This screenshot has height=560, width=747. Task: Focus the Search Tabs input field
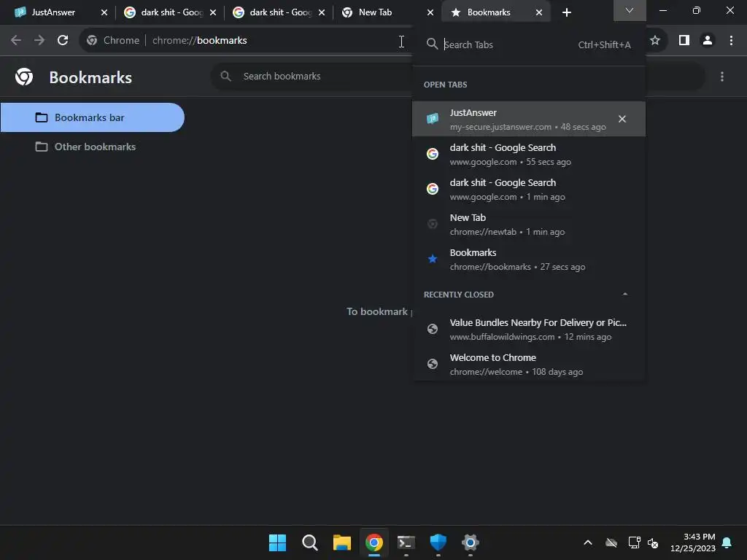pyautogui.click(x=510, y=44)
